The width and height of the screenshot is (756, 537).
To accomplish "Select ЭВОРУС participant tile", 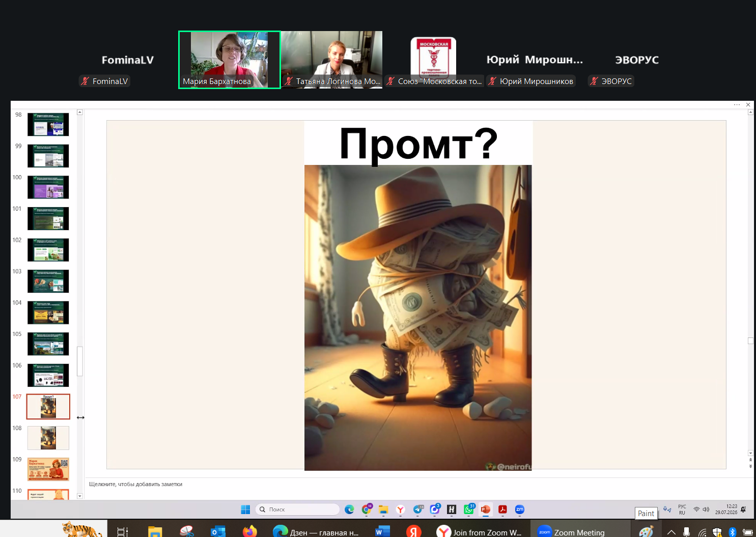I will pyautogui.click(x=637, y=60).
